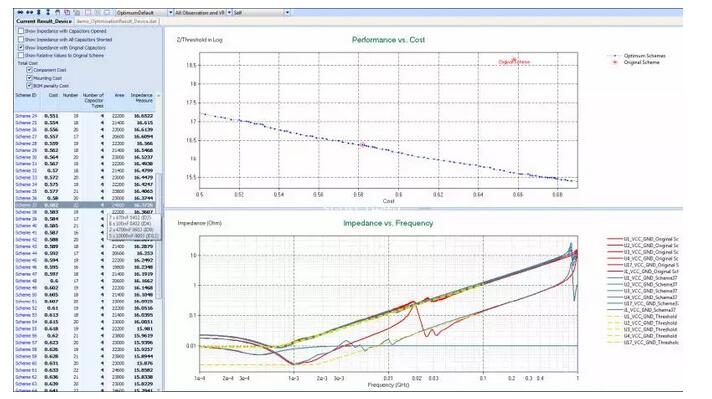Click the highlighted Scheme 37 row
Viewport: 712px width, 399px height.
(x=85, y=205)
